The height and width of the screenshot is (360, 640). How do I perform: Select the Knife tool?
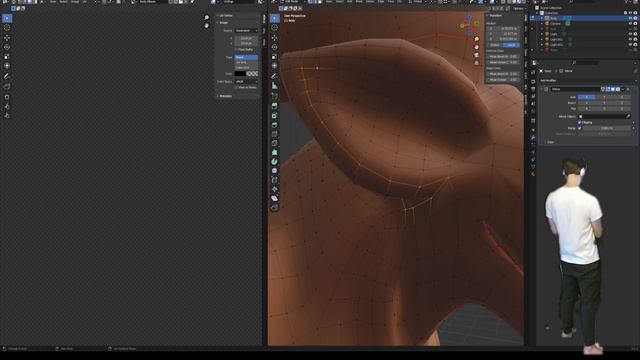[275, 144]
